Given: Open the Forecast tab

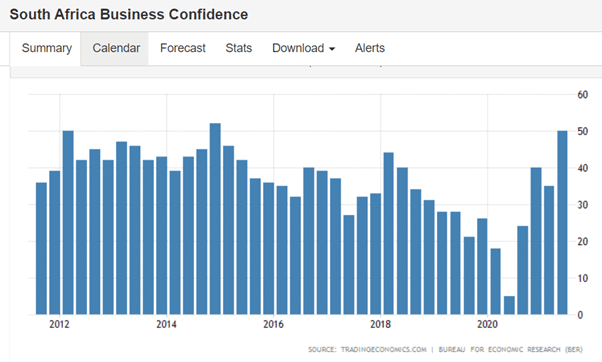Looking at the screenshot, I should [x=183, y=48].
